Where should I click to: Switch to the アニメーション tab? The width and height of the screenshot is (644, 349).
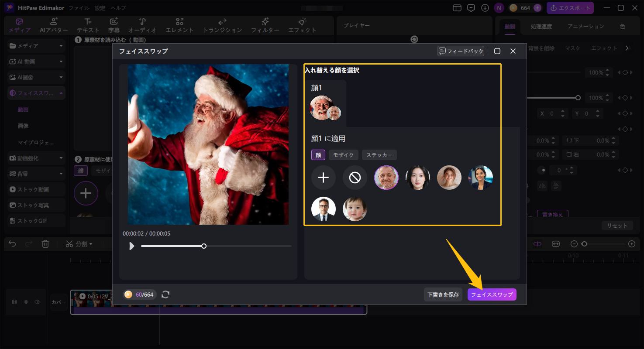[x=585, y=26]
